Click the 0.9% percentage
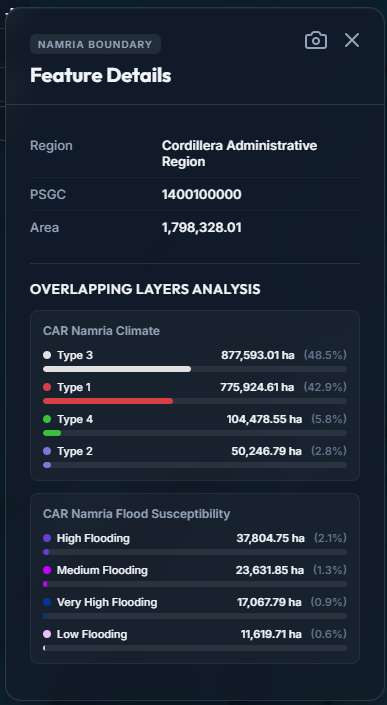Screen dimensions: 387x705 tap(329, 602)
